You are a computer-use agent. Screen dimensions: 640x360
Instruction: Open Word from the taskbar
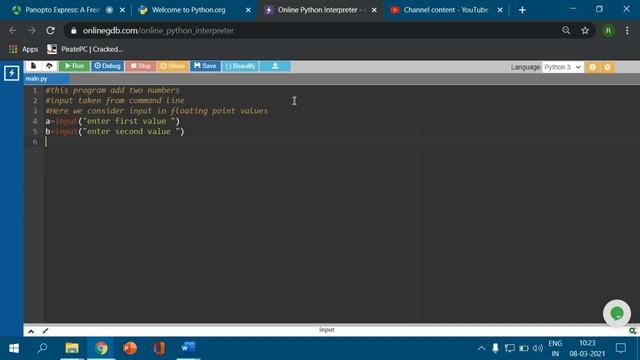(x=188, y=348)
